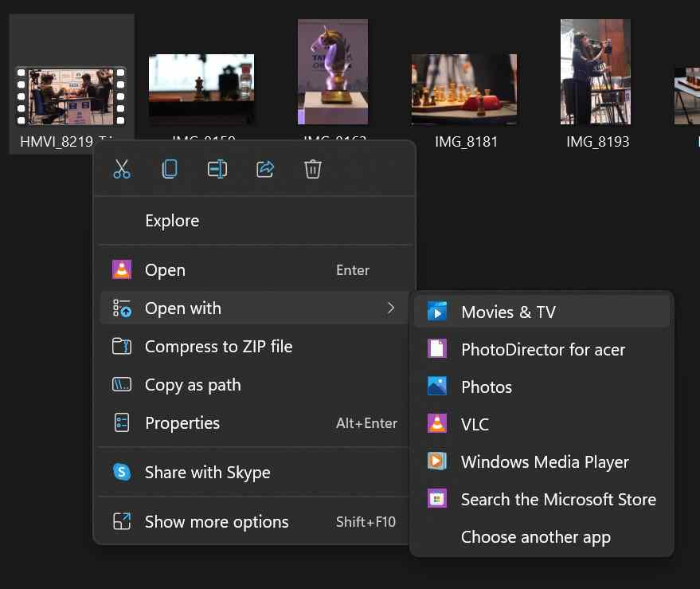Click the Windows Media Player icon

437,461
